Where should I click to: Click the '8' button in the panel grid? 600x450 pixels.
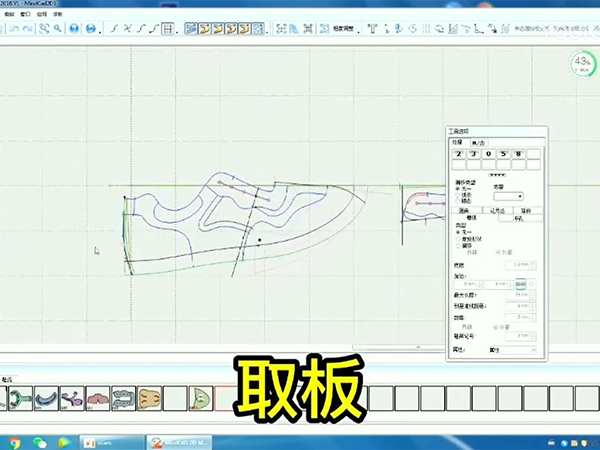click(x=518, y=154)
